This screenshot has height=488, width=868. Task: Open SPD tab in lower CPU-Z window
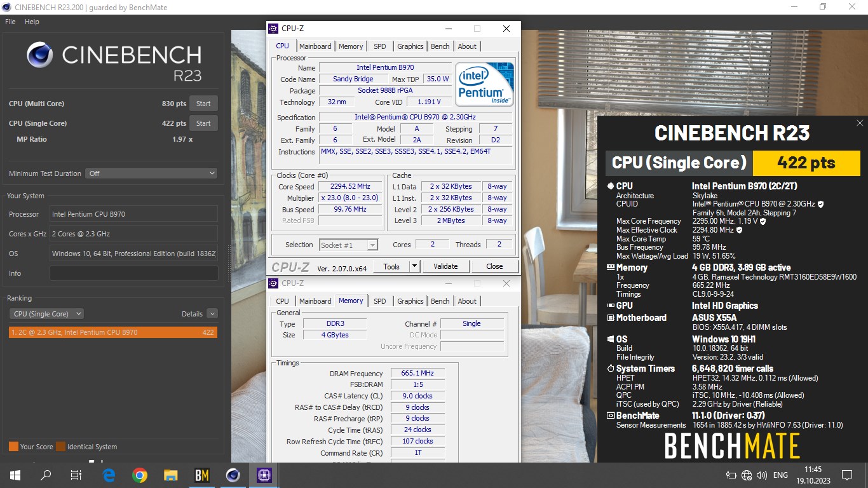point(379,301)
